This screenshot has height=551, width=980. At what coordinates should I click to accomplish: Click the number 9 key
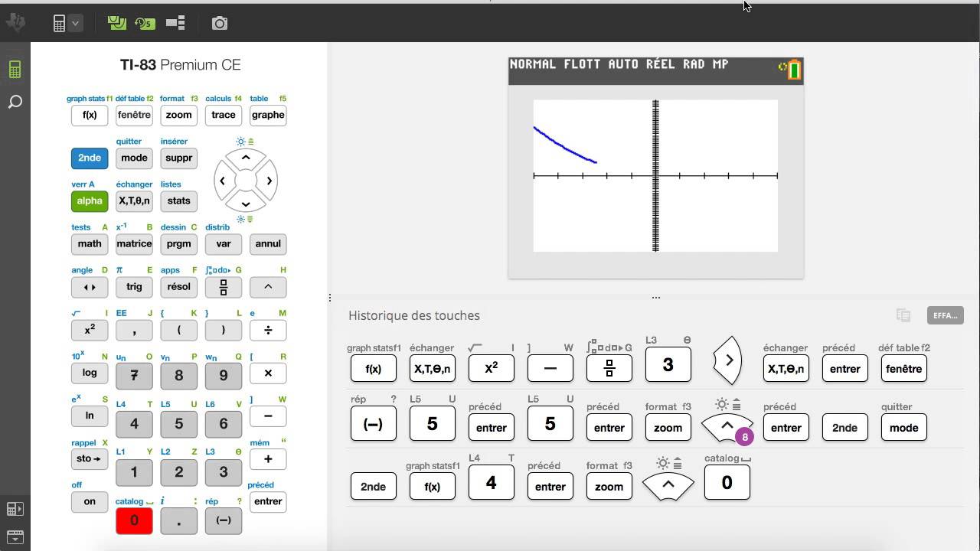click(224, 376)
